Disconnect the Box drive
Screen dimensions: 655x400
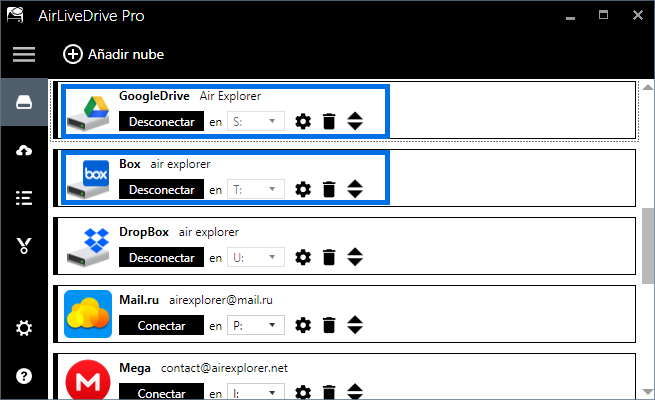tap(162, 190)
